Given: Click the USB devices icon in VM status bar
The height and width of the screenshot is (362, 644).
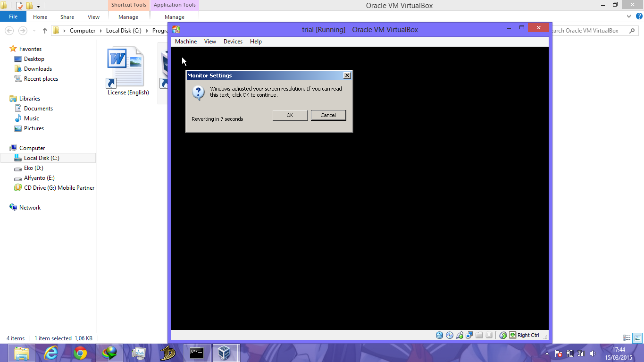Looking at the screenshot, I should click(460, 335).
